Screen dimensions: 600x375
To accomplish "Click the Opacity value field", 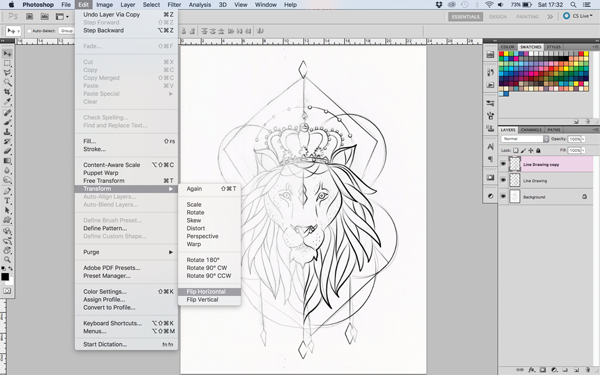I will 574,139.
